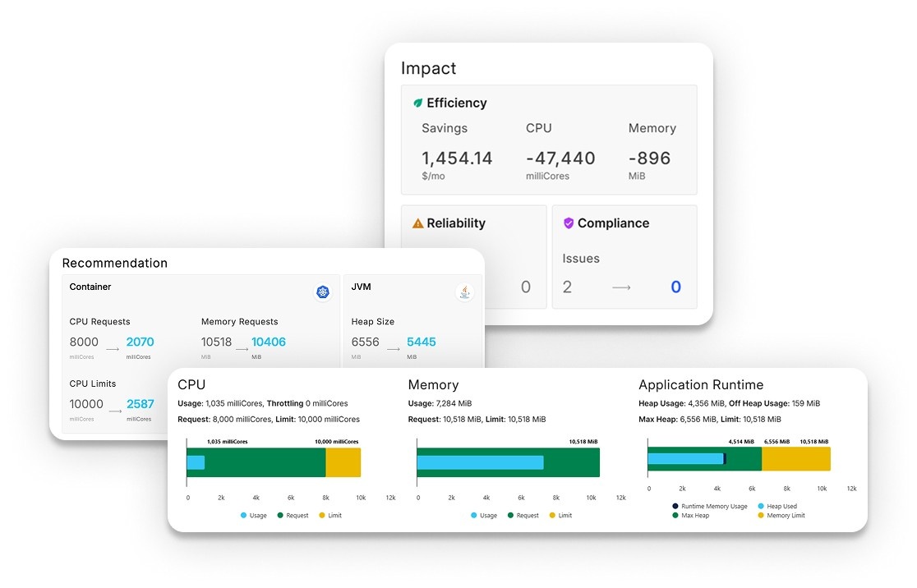Click the yellow Limit color swatch in CPU legend
The height and width of the screenshot is (588, 917).
click(x=323, y=515)
